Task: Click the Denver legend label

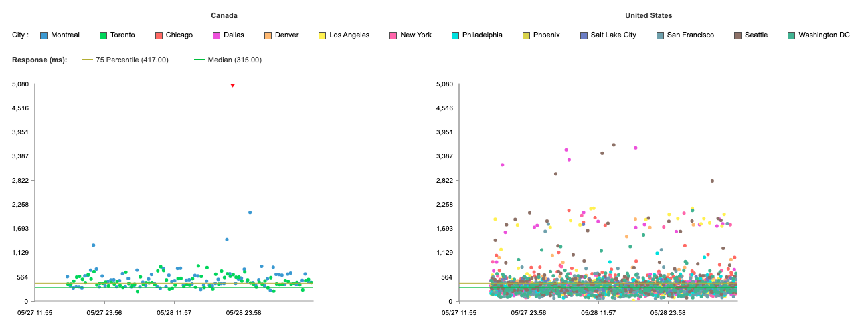Action: coord(286,35)
